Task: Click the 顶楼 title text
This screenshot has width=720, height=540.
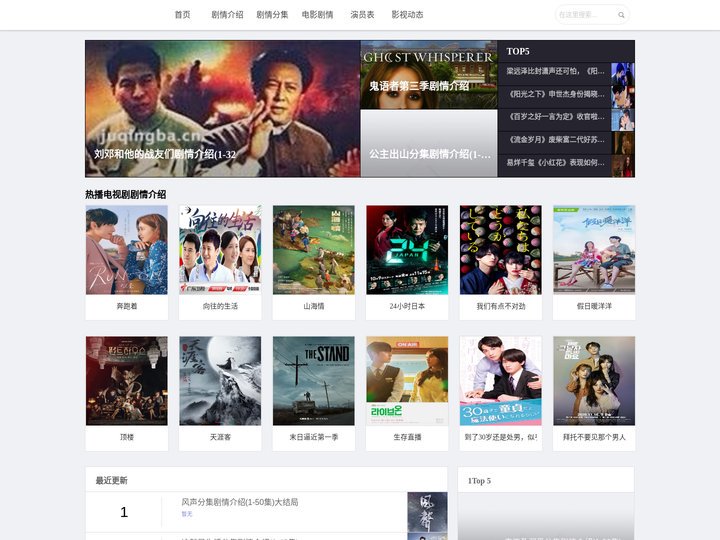Action: 127,437
